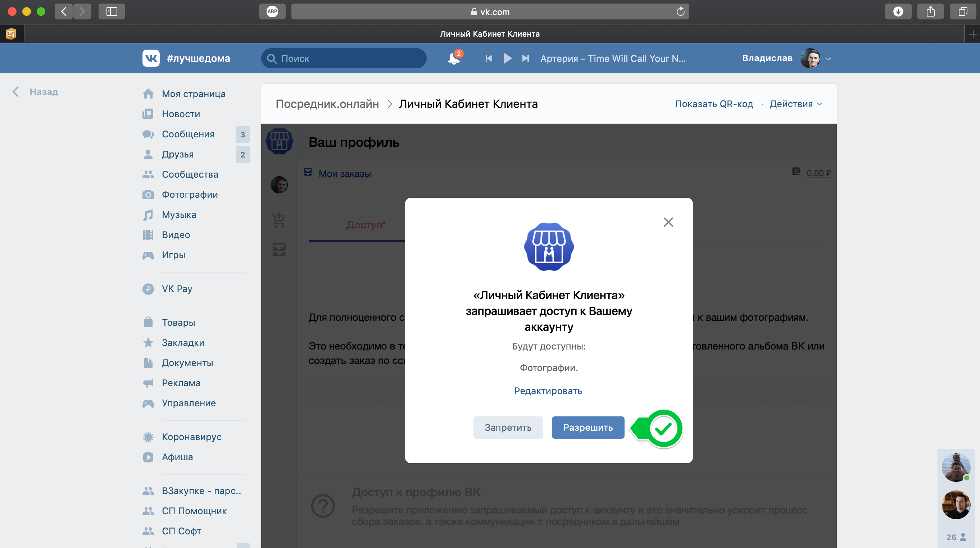Skip to next track in player

point(525,58)
